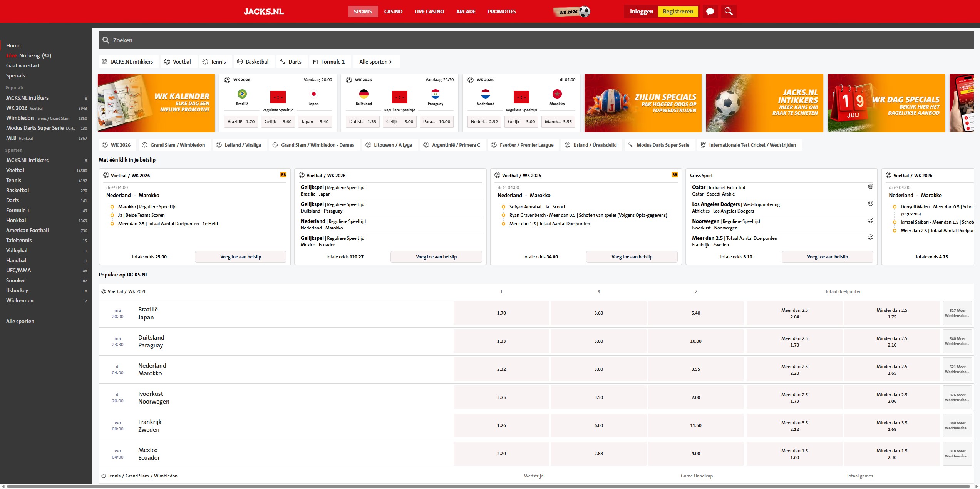Open Wimbledon Tennis / Grand Slam in sidebar
This screenshot has height=489, width=980.
(x=46, y=118)
